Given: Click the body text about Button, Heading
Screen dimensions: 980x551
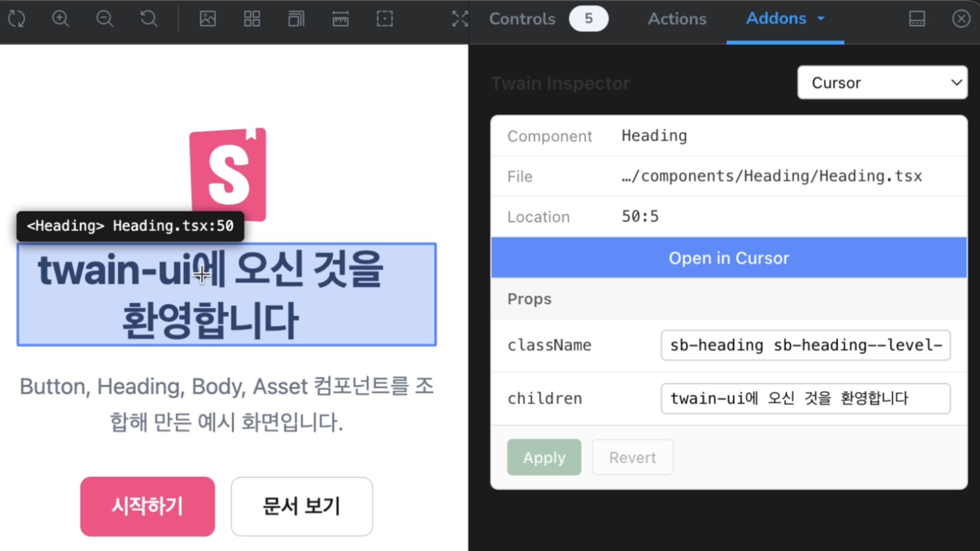Looking at the screenshot, I should tap(227, 404).
